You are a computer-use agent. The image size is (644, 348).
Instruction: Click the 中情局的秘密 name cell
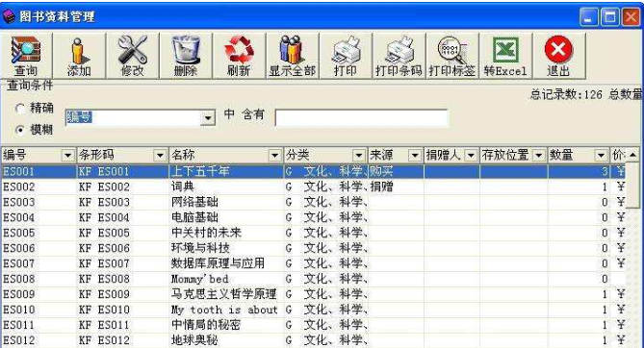(226, 325)
